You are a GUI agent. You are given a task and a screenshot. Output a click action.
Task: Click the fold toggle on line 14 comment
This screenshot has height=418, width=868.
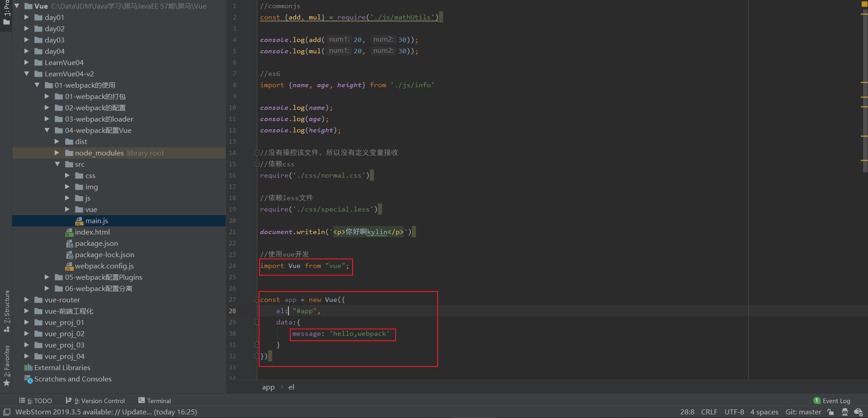256,153
